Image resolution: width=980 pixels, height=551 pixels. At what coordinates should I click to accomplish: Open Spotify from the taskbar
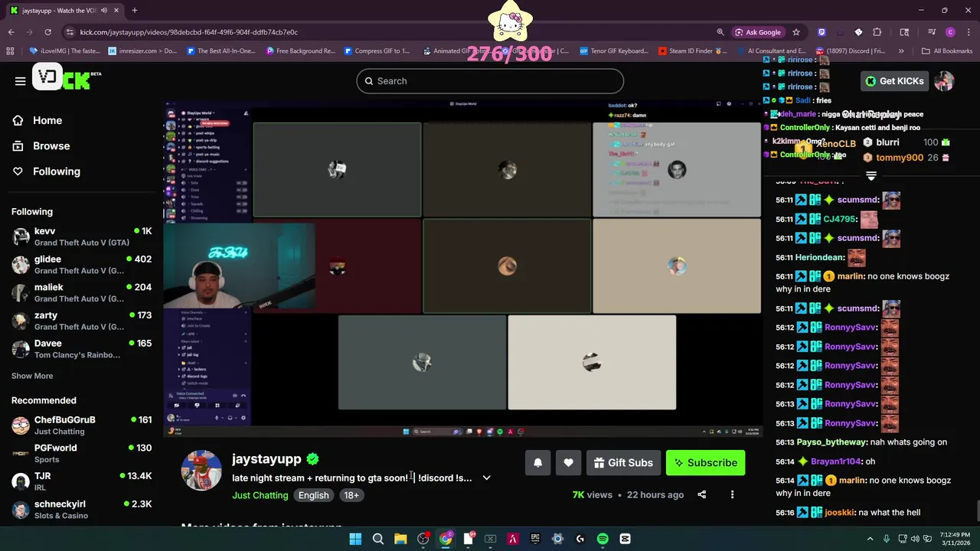[x=603, y=539]
